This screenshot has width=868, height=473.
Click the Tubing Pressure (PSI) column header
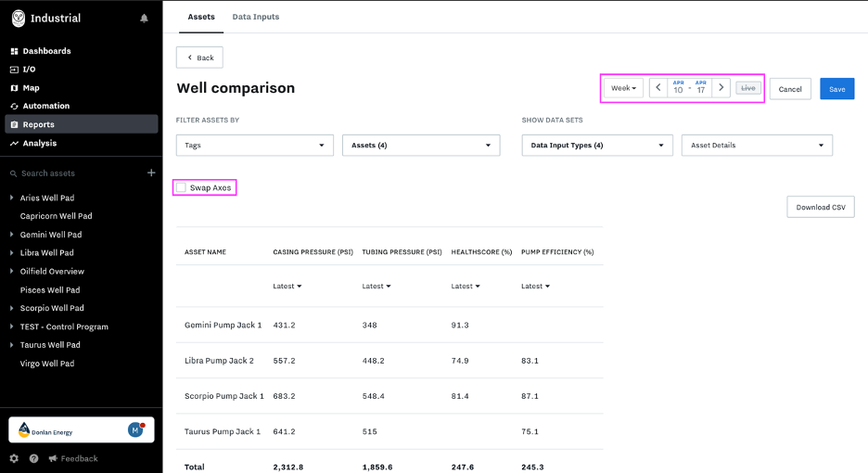tap(402, 252)
